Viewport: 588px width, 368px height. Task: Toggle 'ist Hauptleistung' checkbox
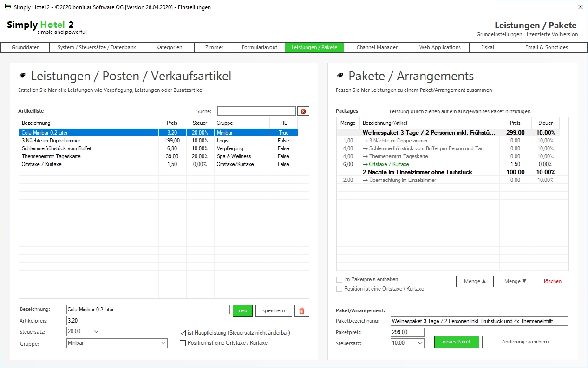pyautogui.click(x=183, y=333)
